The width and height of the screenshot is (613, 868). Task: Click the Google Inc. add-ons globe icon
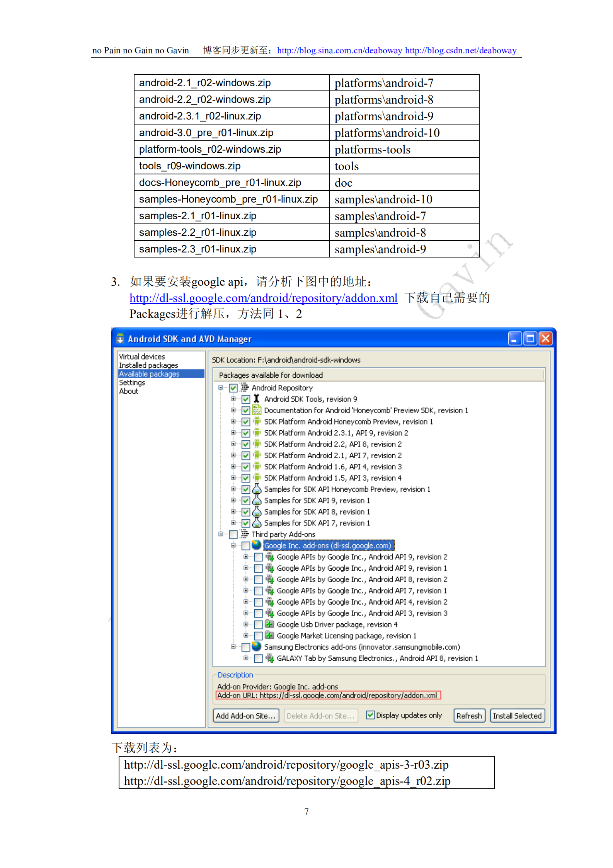click(257, 545)
